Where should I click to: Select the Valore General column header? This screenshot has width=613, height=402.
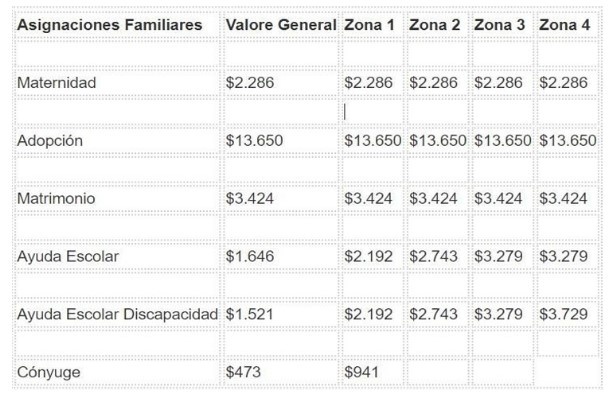[281, 25]
